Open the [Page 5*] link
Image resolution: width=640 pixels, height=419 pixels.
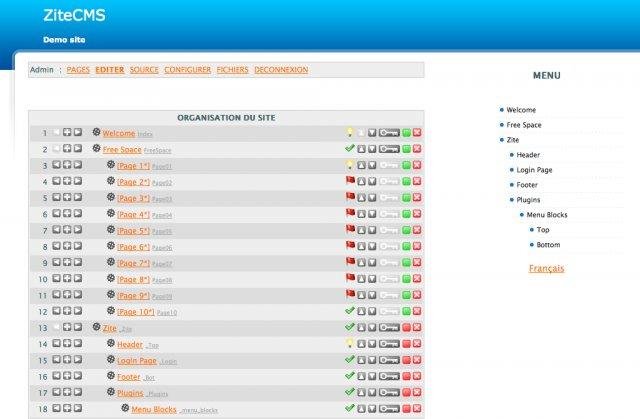click(133, 231)
